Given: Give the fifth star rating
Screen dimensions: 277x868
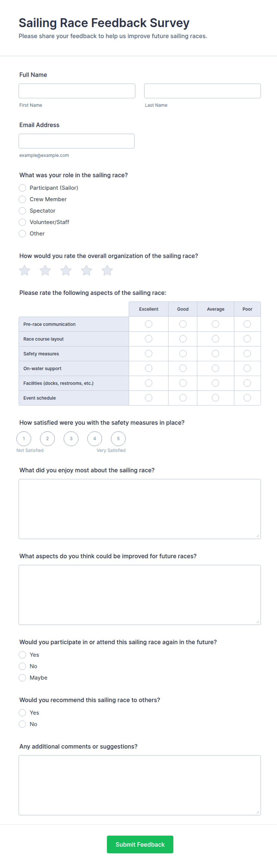Looking at the screenshot, I should (107, 270).
